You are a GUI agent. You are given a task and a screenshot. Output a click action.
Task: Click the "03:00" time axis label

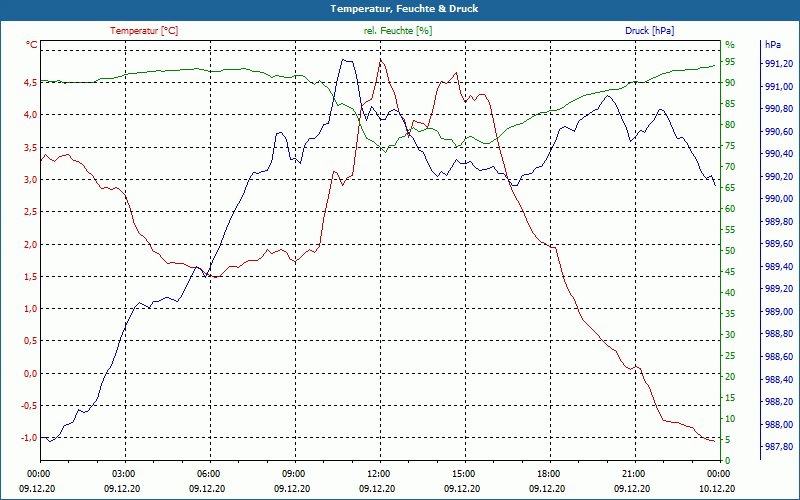[122, 473]
